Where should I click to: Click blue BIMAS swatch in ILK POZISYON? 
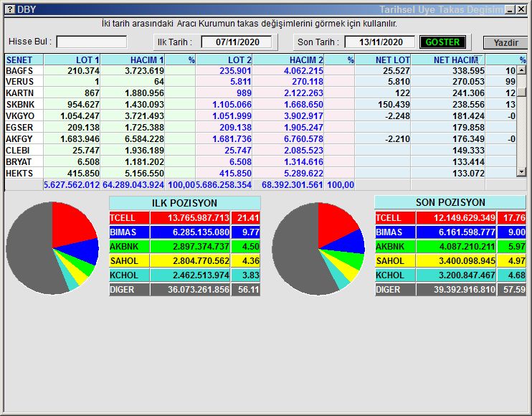click(x=129, y=232)
